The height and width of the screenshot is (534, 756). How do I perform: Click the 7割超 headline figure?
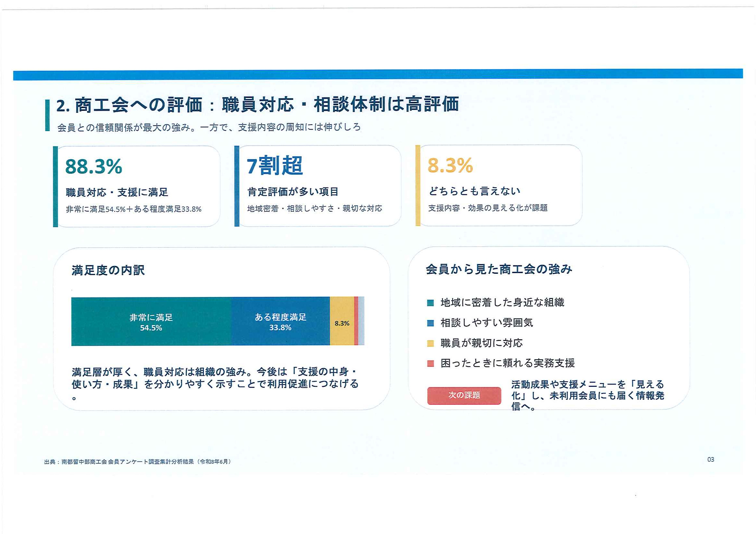point(275,166)
